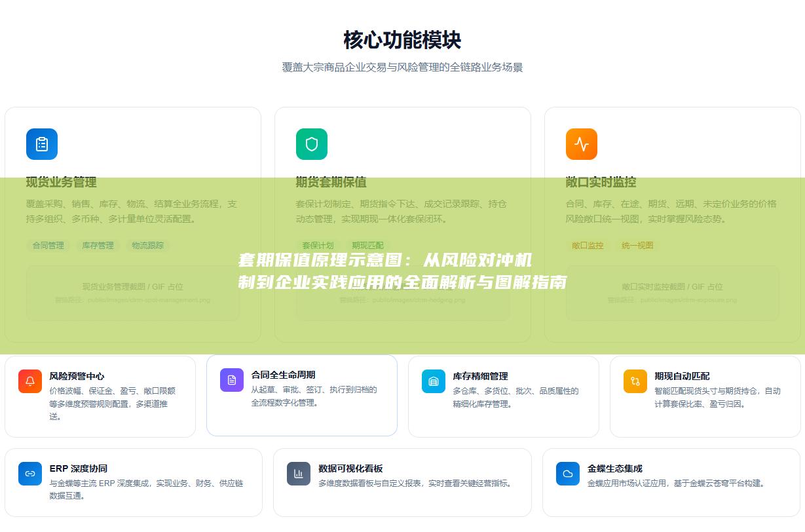The height and width of the screenshot is (532, 805).
Task: Click the 数据可视化看板 title
Action: [351, 469]
